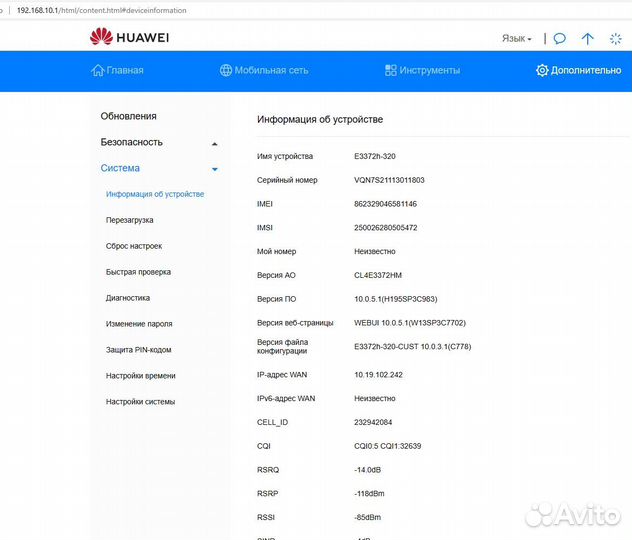
Task: Click the device name value E3372h-320
Action: coord(375,156)
